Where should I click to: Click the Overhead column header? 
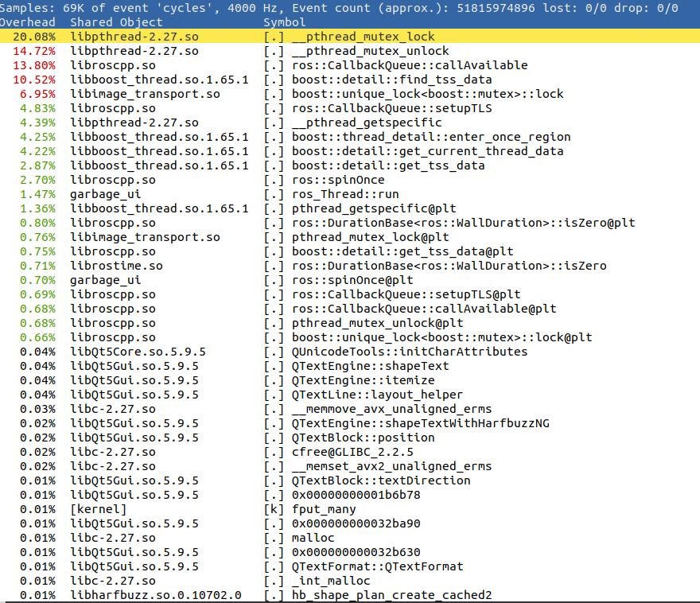28,22
